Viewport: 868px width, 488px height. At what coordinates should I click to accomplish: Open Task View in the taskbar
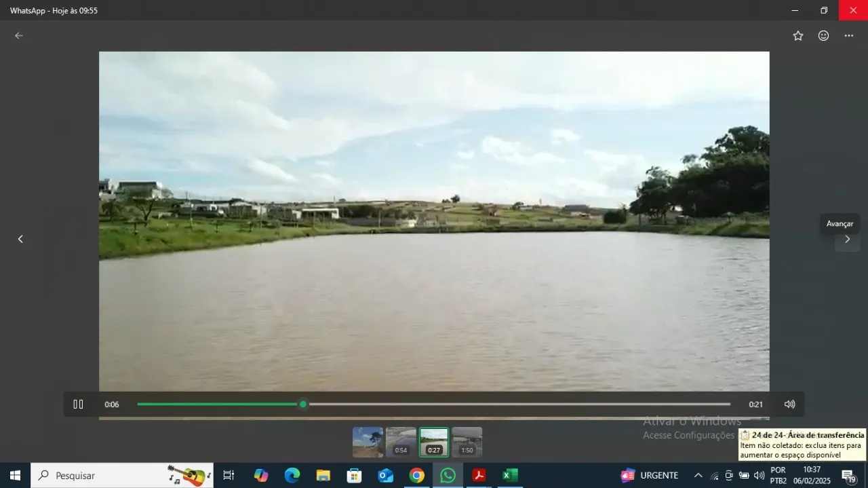point(229,475)
